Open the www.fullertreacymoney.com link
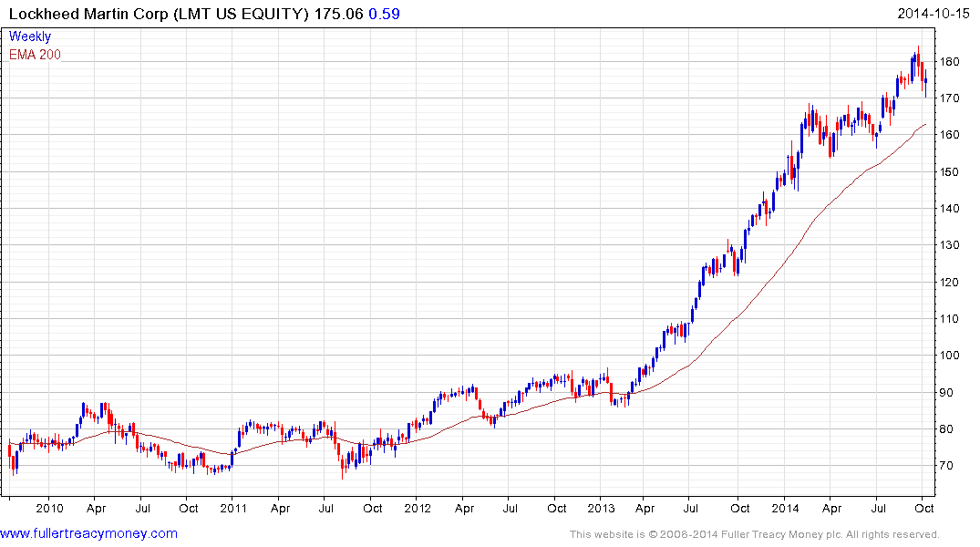Viewport: 980px width, 547px height. pos(88,533)
